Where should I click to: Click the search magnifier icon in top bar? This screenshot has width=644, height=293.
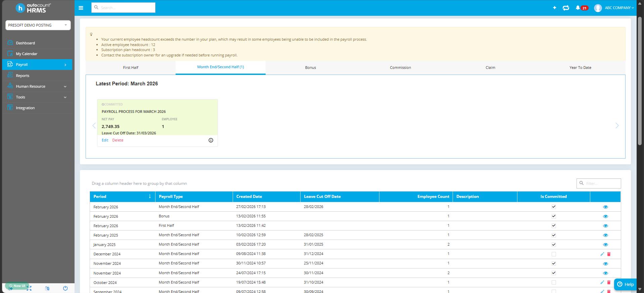(96, 7)
